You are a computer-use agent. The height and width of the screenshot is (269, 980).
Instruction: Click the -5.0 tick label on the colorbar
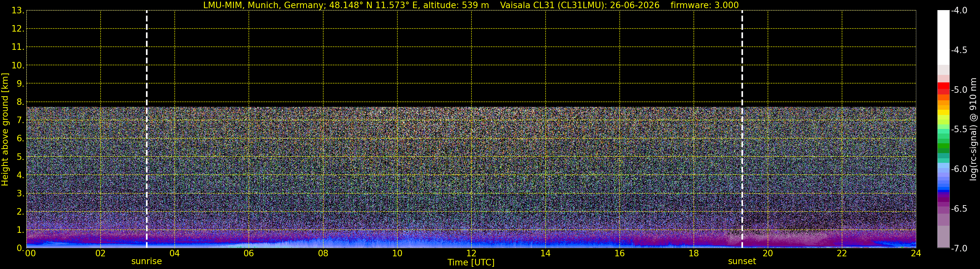(959, 90)
